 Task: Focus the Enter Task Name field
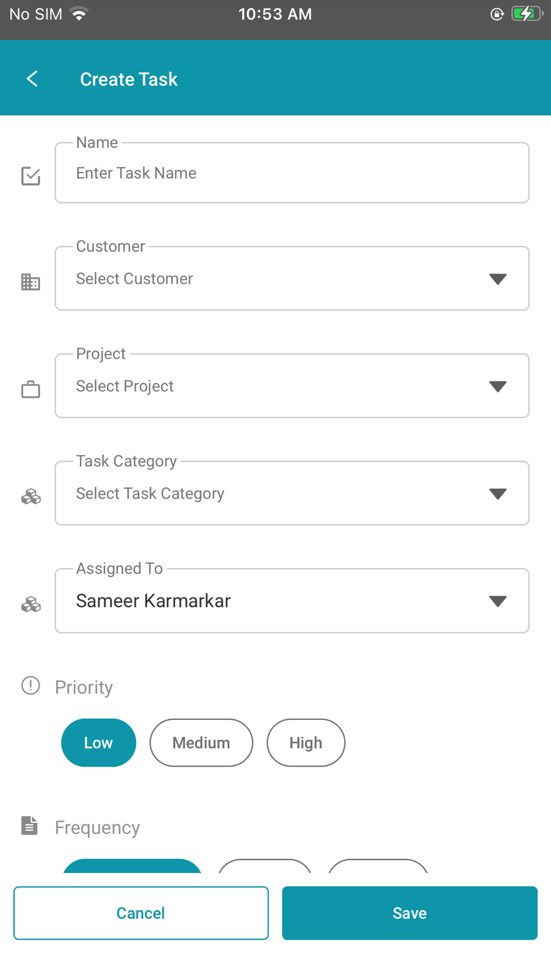pos(292,173)
